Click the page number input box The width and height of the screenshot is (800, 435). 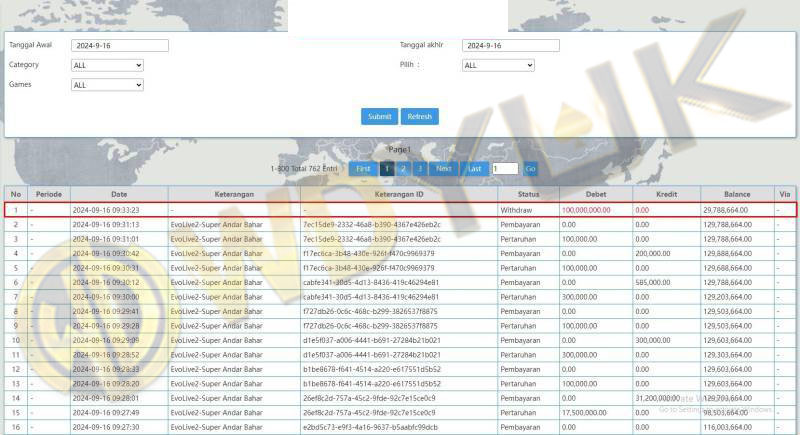tap(505, 169)
